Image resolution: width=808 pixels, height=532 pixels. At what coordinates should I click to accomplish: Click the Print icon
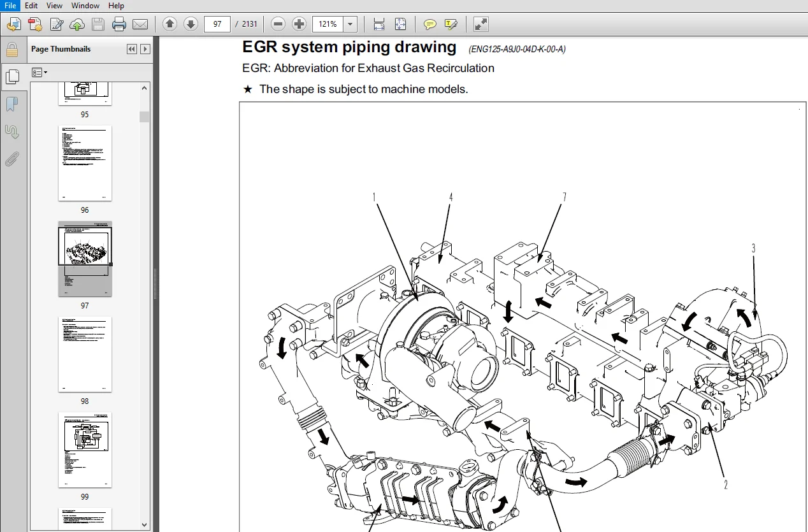pos(119,24)
